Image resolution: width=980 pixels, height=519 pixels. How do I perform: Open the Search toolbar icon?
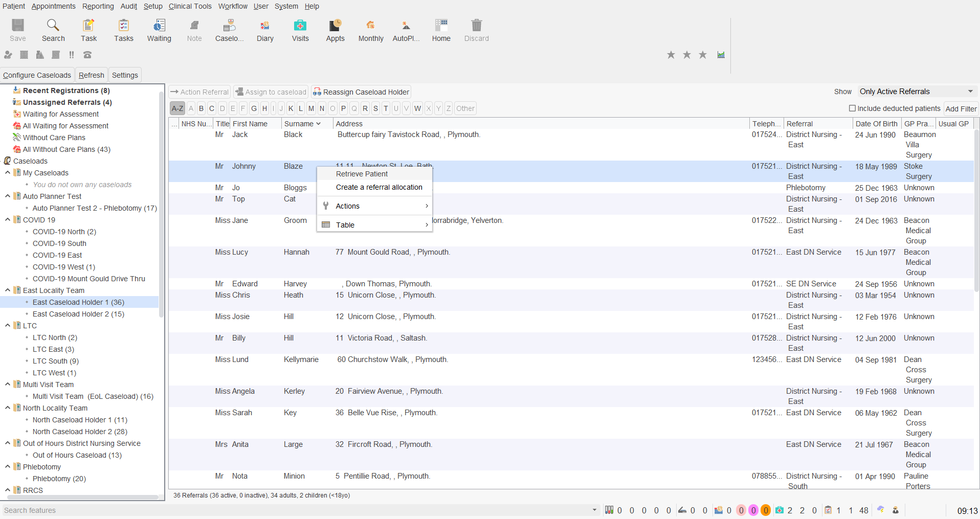click(53, 30)
